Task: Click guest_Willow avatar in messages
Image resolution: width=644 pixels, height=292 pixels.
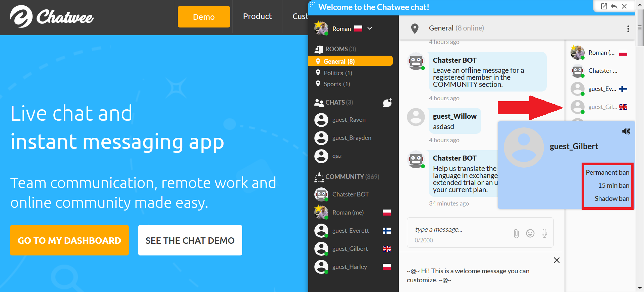Action: click(x=416, y=117)
